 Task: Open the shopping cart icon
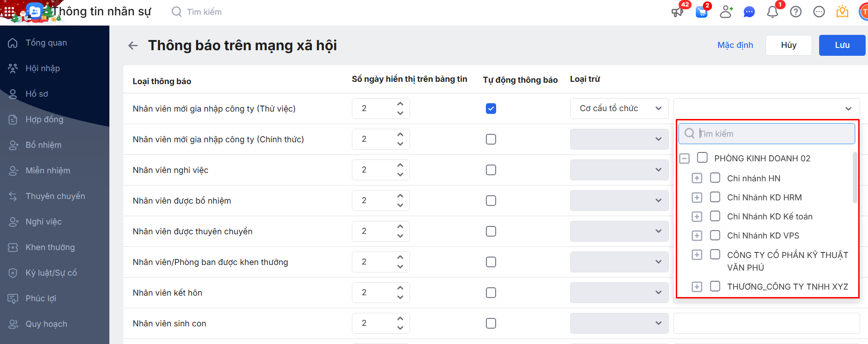point(701,12)
